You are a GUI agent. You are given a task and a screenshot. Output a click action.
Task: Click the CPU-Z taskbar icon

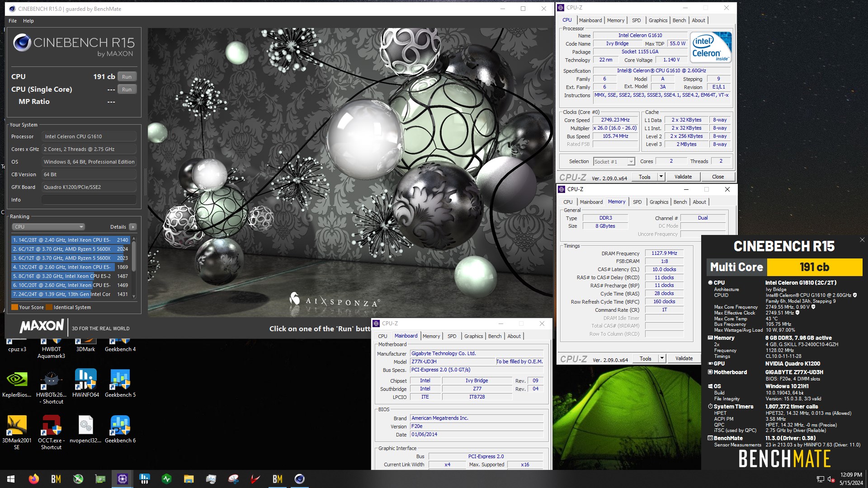point(123,479)
